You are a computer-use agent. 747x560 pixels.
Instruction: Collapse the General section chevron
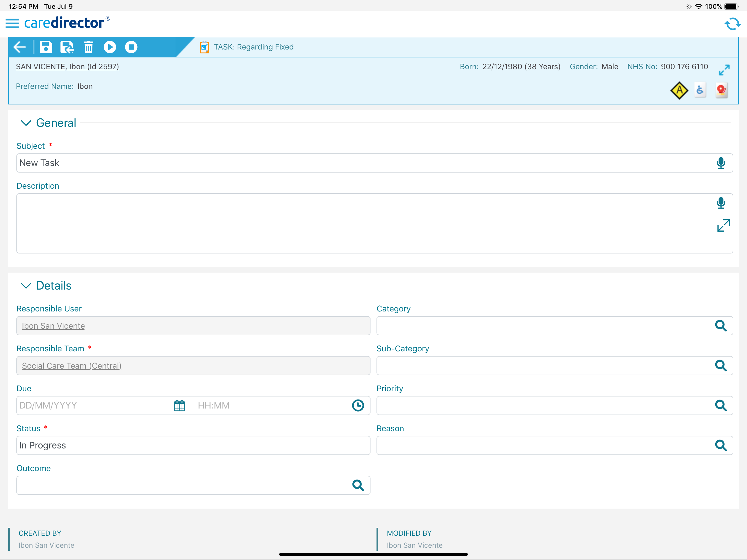[26, 123]
